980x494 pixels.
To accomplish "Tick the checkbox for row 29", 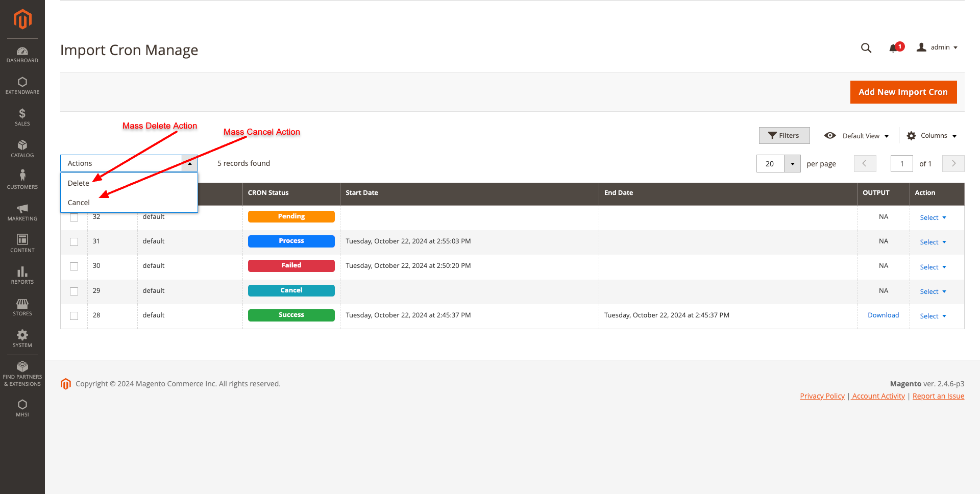I will (74, 291).
